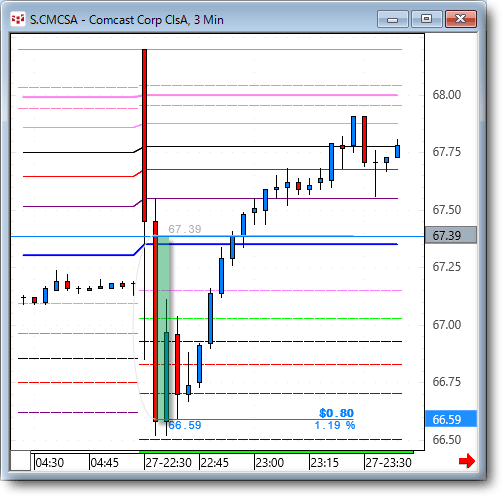Click the green shaded measurement rectangle

coord(163,328)
